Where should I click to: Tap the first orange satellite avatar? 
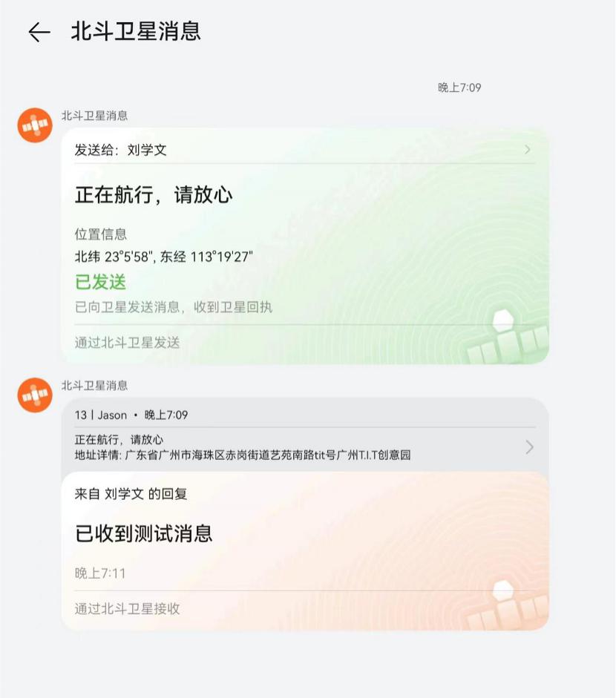pyautogui.click(x=35, y=125)
